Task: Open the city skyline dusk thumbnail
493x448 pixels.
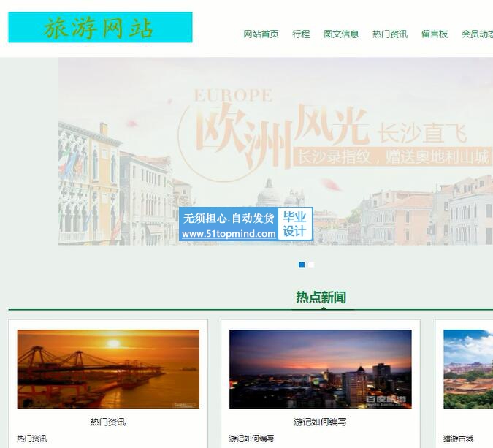Action: [x=320, y=369]
